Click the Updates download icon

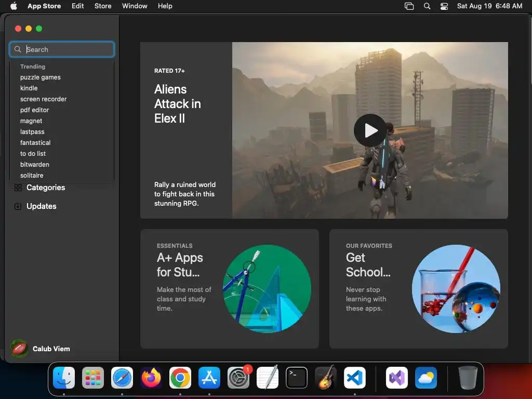click(18, 206)
